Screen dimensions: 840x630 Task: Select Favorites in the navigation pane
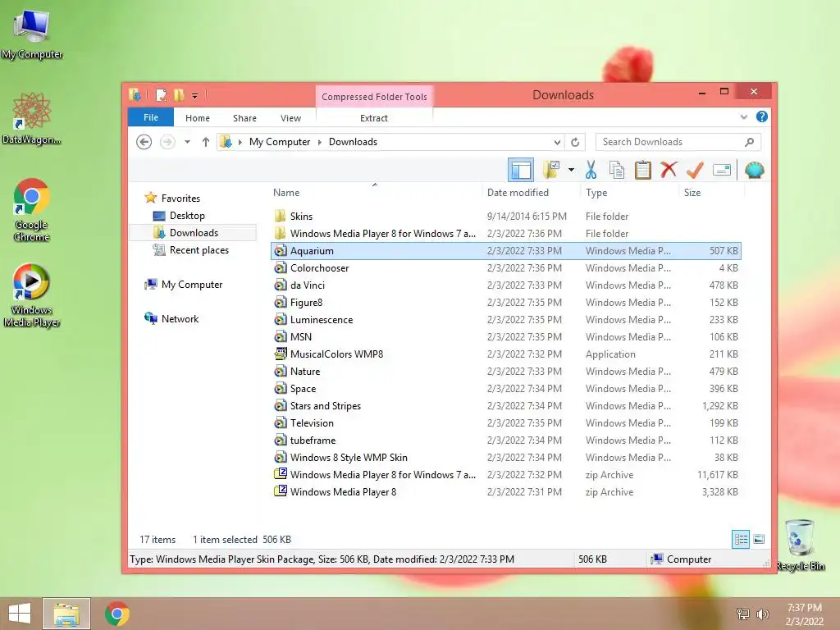[180, 199]
